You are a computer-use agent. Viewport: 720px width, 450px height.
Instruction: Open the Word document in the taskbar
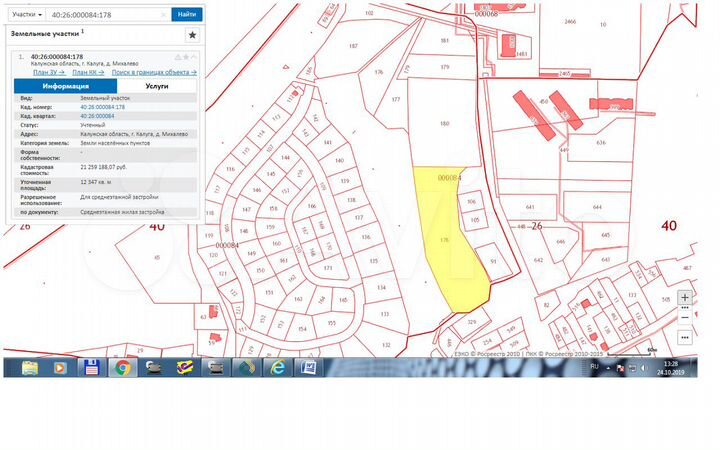308,368
